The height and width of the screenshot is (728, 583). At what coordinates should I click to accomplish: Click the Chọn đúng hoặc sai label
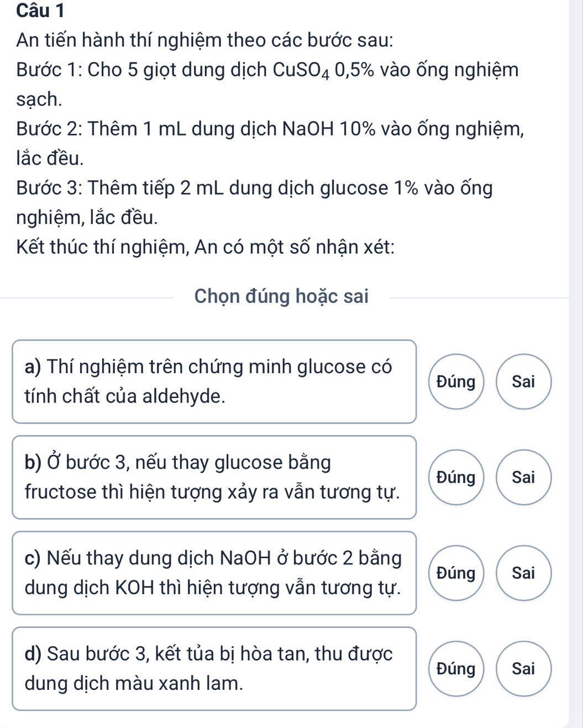[x=281, y=296]
